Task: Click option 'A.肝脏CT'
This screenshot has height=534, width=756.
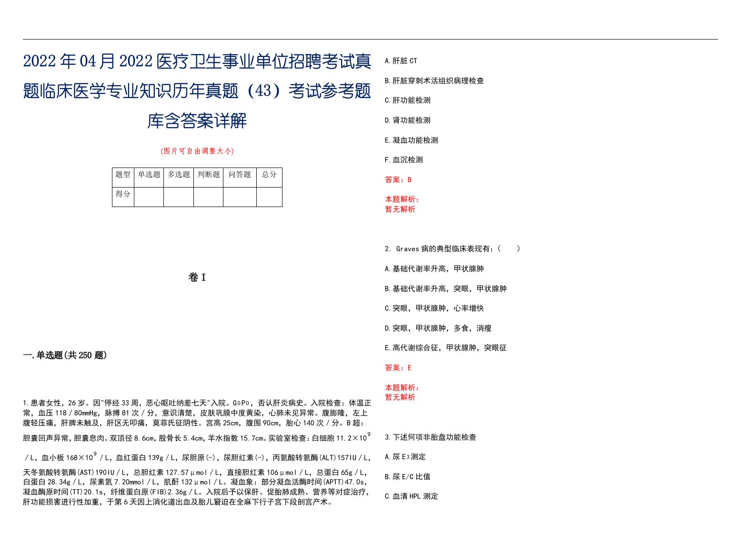Action: point(401,61)
